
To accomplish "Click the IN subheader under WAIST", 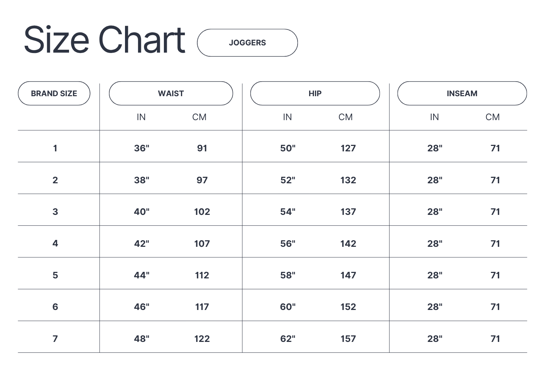I will click(x=141, y=117).
